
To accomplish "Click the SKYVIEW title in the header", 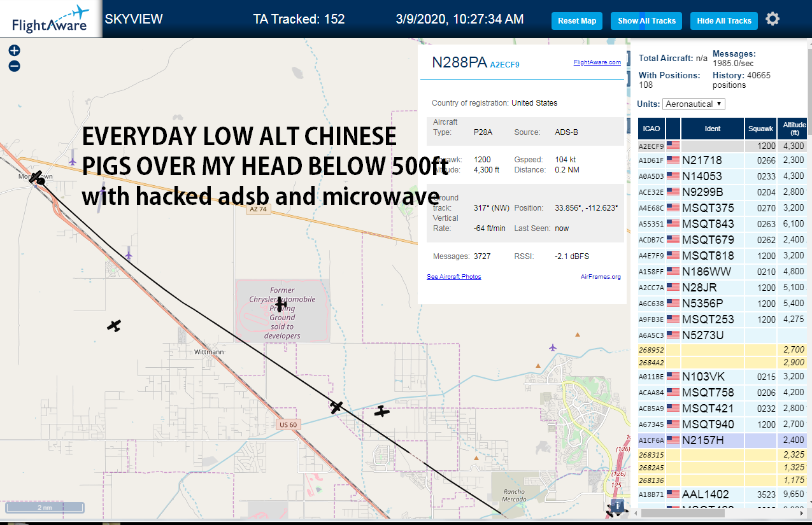I will 134,19.
